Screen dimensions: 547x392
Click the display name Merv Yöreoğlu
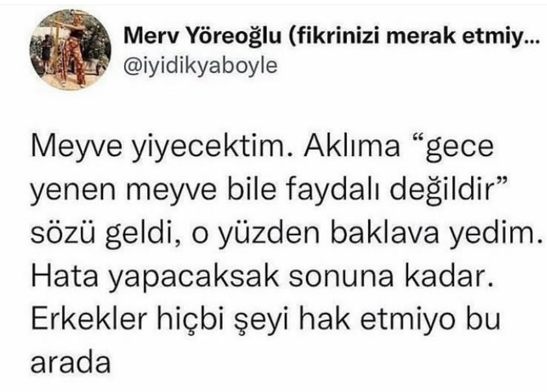pos(202,36)
